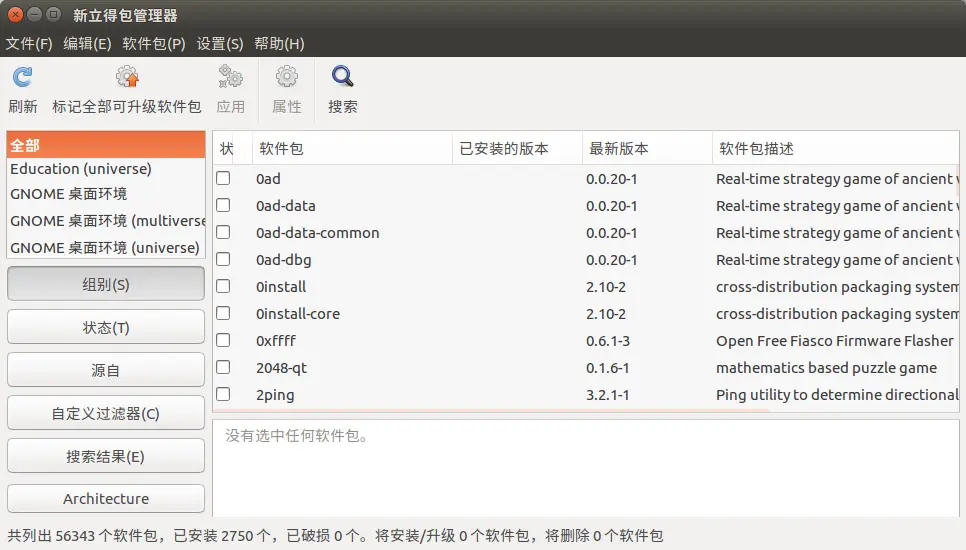Click the horizontal scrollbar below package list
Viewport: 966px width, 550px height.
[x=493, y=410]
